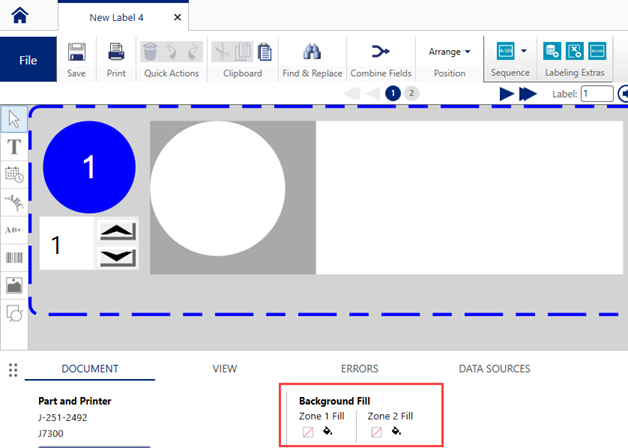Open Zone 1 Fill paint bucket color
Viewport: 628px width, 448px height.
[328, 432]
